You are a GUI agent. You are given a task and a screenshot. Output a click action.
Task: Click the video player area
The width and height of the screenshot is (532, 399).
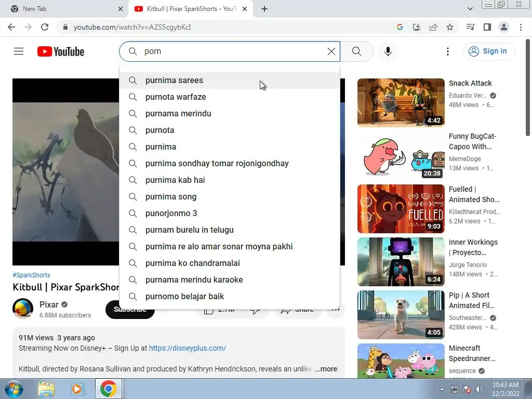coord(66,172)
